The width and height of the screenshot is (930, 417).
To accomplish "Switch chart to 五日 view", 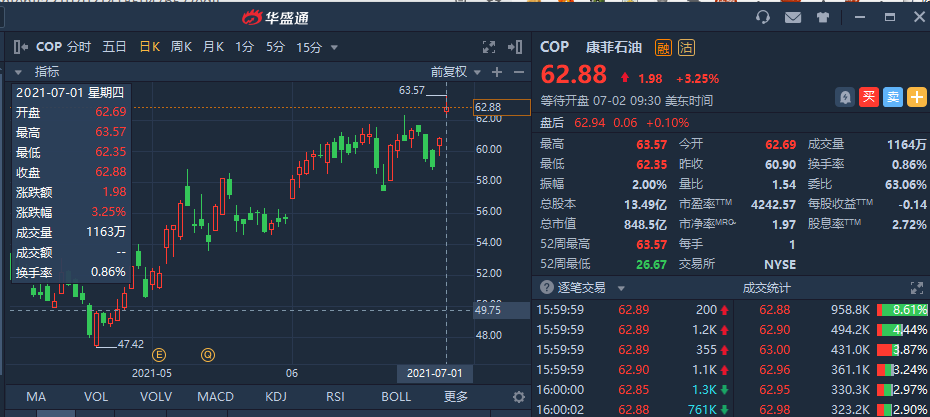I will [114, 47].
